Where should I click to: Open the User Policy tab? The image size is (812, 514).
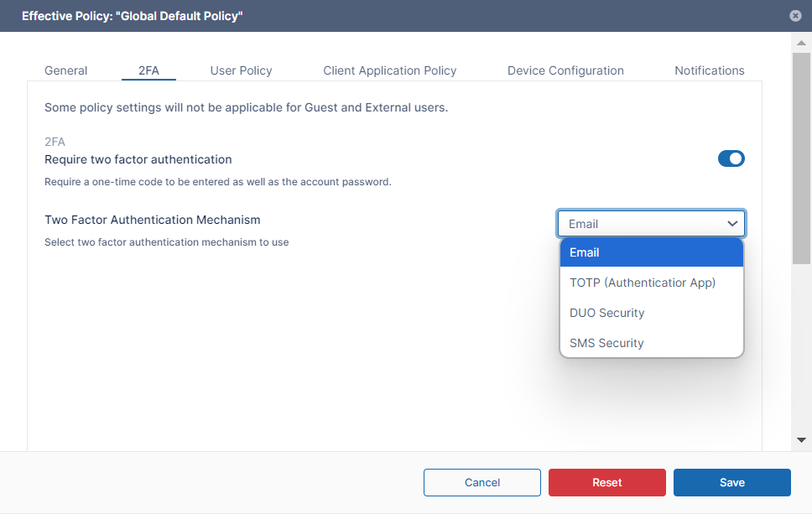[241, 70]
